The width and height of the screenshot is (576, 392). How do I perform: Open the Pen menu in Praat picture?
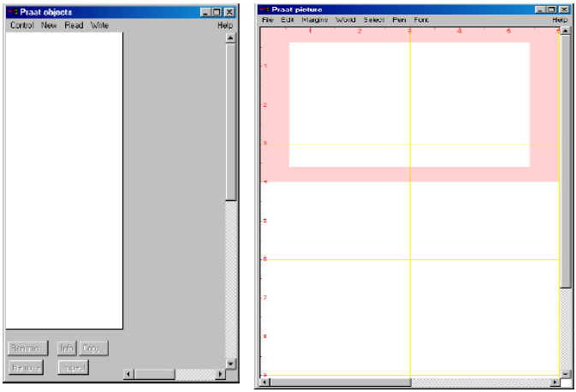pos(399,19)
